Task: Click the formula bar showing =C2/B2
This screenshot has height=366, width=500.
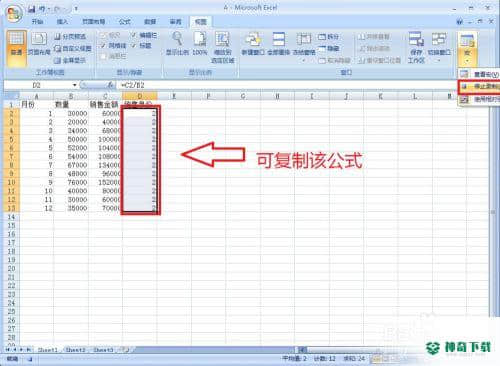Action: tap(287, 85)
